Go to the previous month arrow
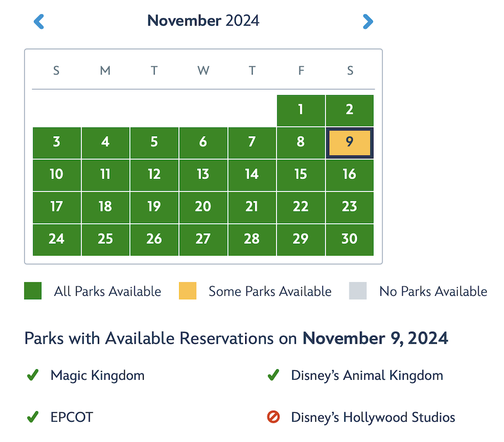The width and height of the screenshot is (504, 442). click(39, 22)
